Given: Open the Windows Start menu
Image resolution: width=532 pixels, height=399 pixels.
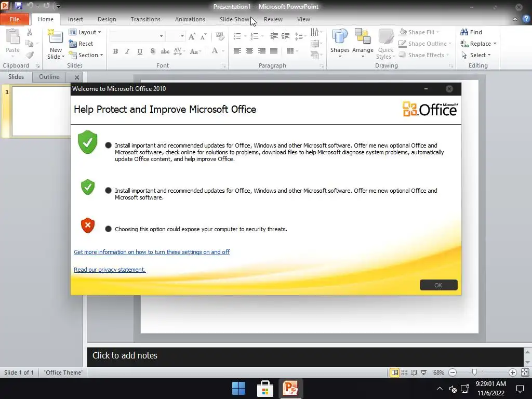Looking at the screenshot, I should 238,389.
